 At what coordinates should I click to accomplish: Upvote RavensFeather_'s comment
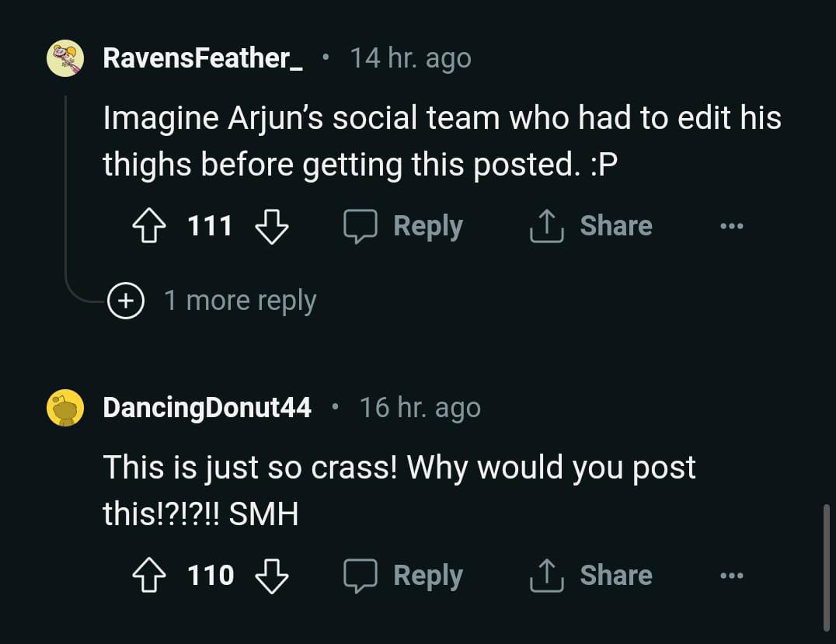(148, 226)
